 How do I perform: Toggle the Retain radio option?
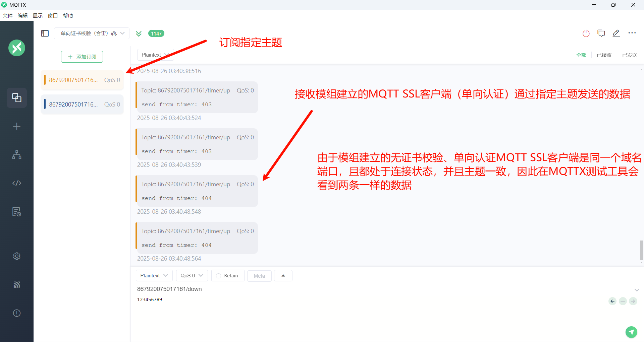[228, 276]
